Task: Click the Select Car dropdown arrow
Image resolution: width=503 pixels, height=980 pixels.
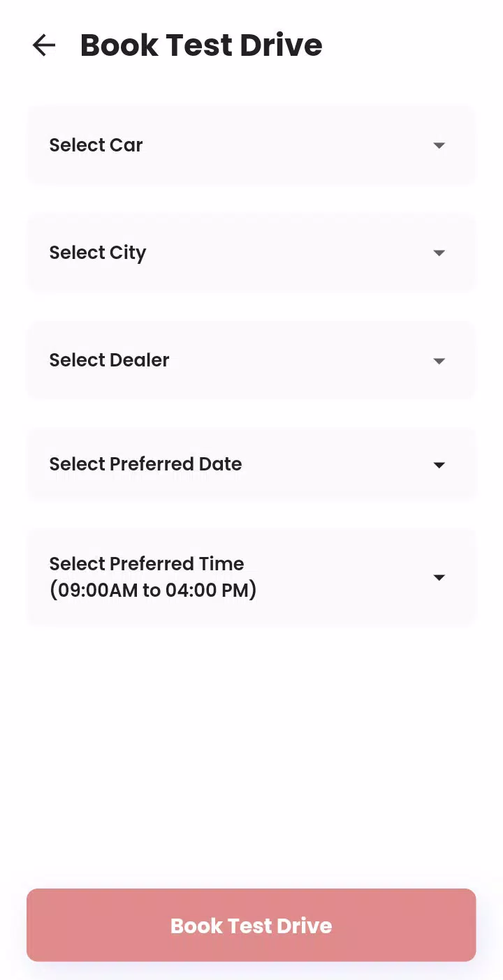Action: click(439, 145)
